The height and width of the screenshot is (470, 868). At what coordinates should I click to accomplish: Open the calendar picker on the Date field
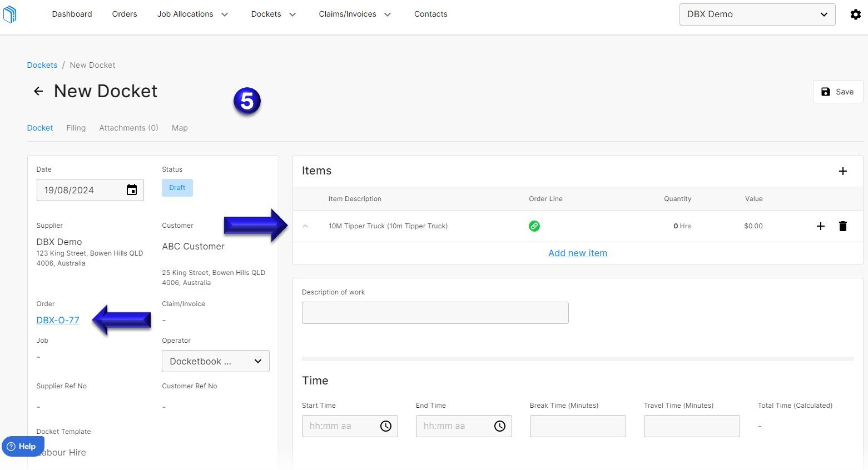tap(132, 189)
